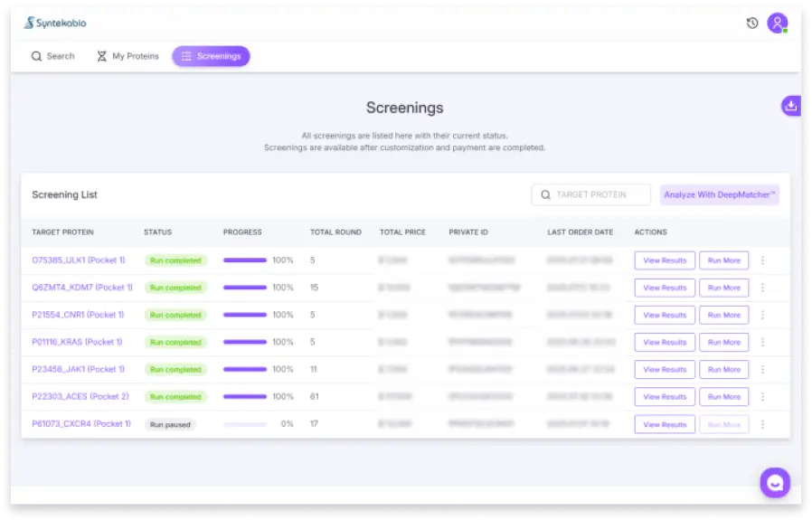The image size is (812, 520).
Task: Open the chat support bubble
Action: point(775,483)
